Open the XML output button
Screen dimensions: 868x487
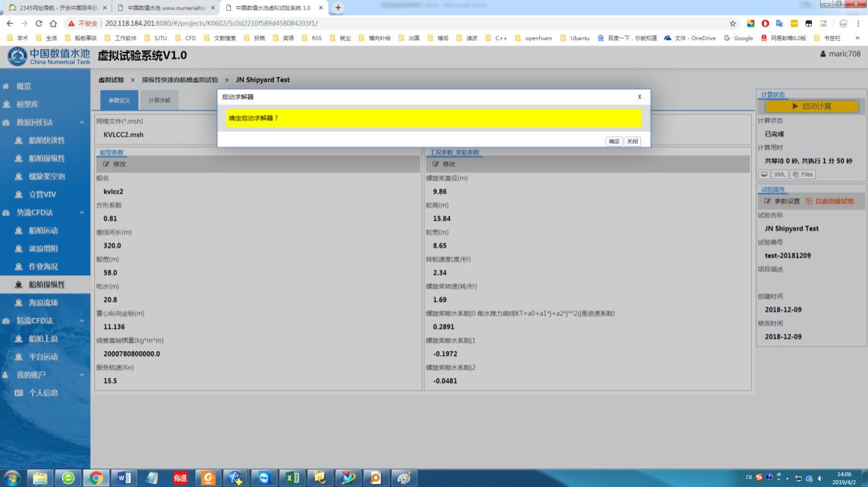coord(780,174)
